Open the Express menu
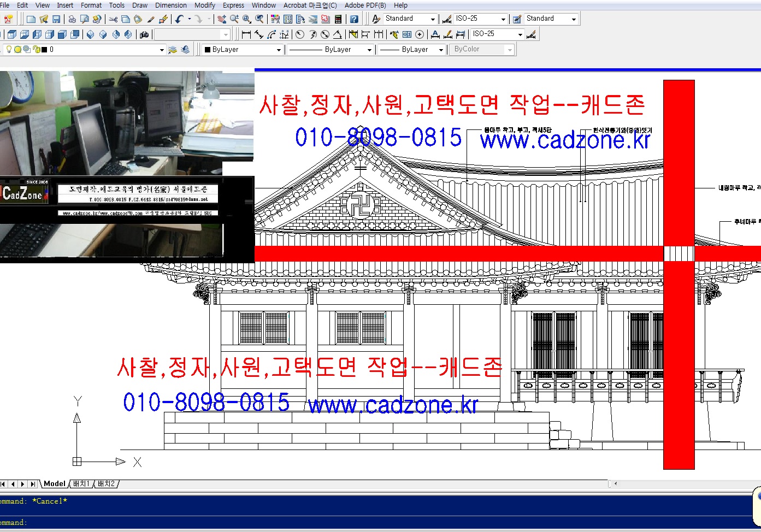The image size is (761, 532). pyautogui.click(x=234, y=5)
